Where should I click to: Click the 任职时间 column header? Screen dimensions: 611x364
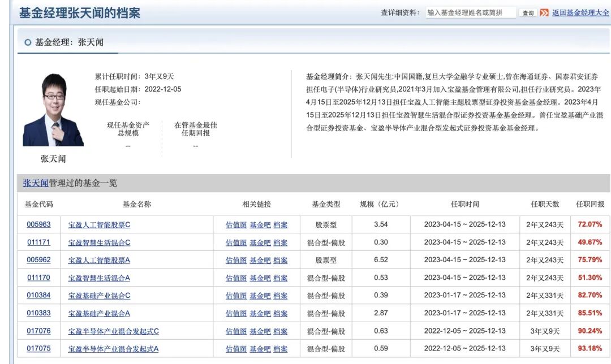(x=464, y=204)
